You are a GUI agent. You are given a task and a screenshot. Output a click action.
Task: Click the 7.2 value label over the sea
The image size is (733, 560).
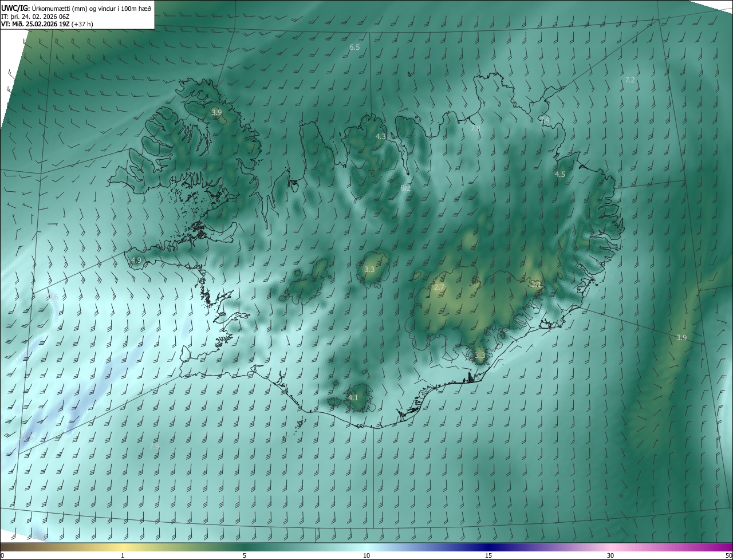(x=630, y=80)
